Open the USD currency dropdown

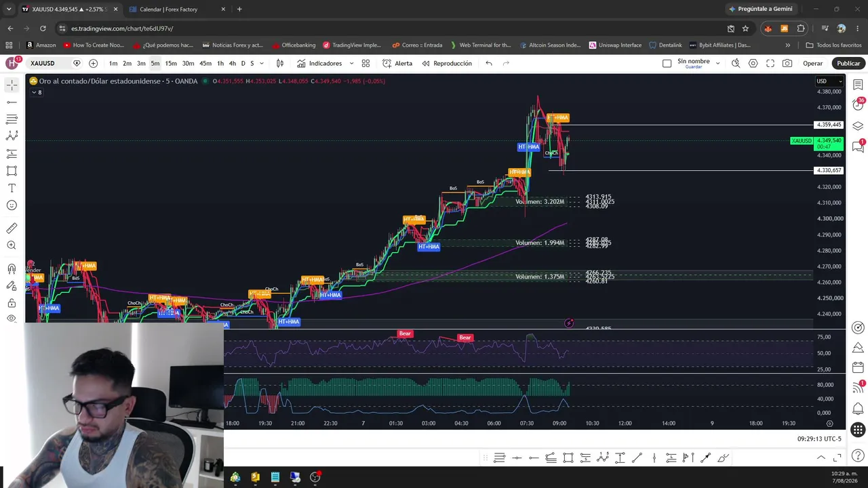(x=829, y=81)
